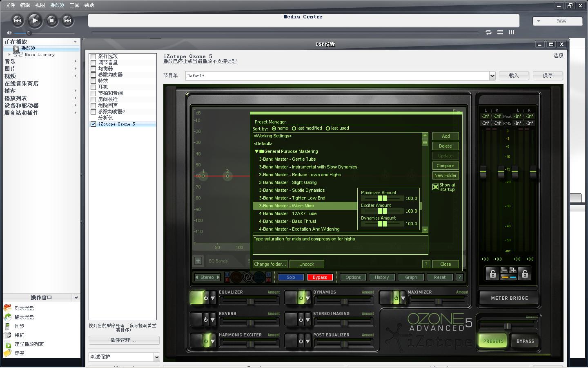Open the Burn Disc (刻录光盘) action
588x368 pixels.
[24, 308]
